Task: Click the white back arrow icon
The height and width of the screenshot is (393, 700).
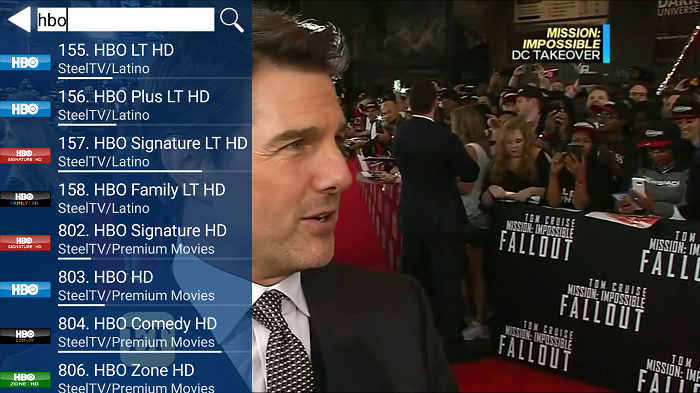Action: [20, 19]
